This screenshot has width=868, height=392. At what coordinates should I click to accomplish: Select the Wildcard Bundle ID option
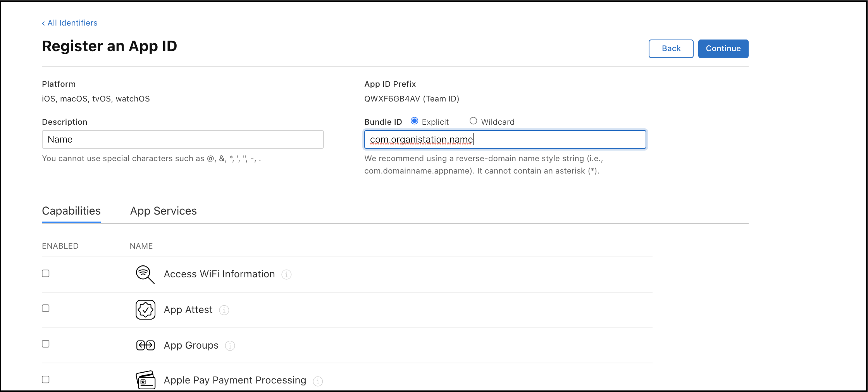(473, 121)
